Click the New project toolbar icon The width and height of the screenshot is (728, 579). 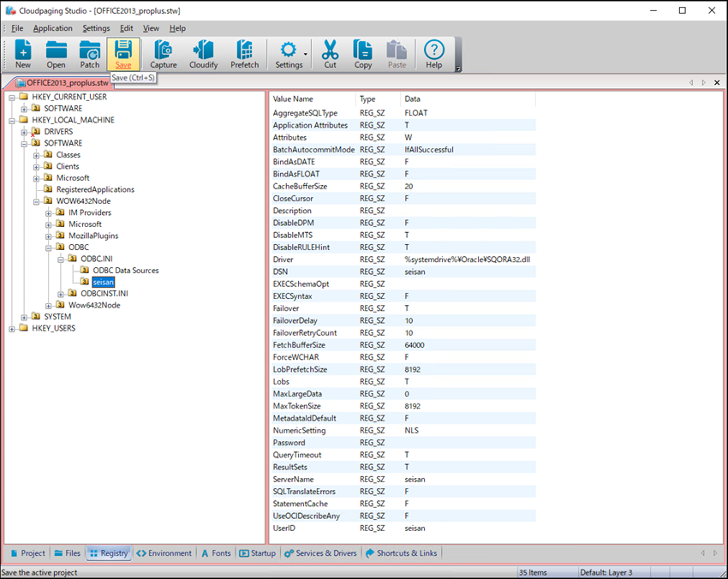(x=23, y=53)
